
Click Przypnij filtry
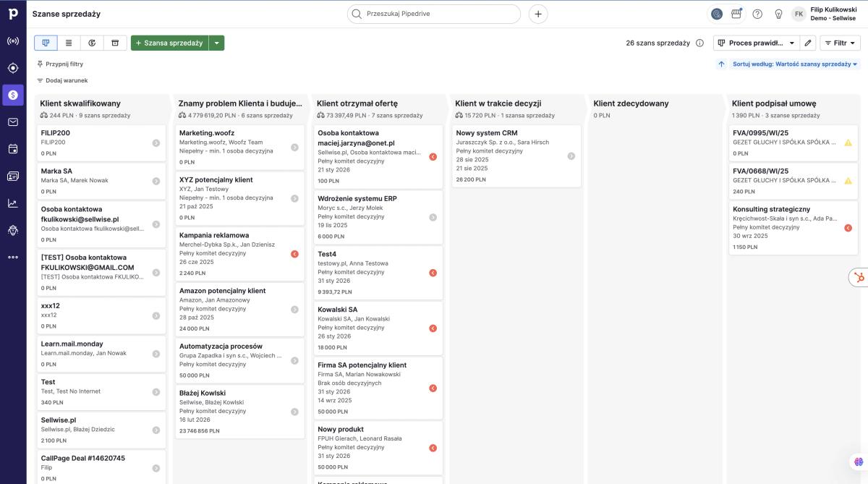pyautogui.click(x=60, y=64)
